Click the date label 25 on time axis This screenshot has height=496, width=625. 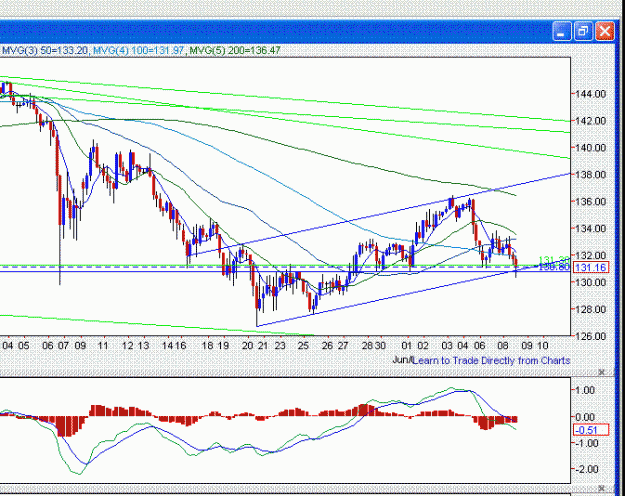click(x=303, y=345)
